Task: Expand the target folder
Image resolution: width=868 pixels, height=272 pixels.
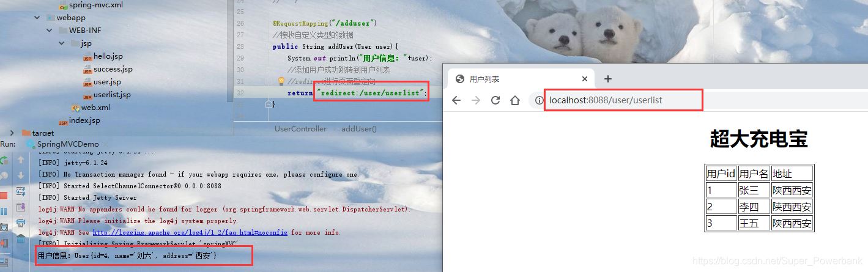Action: [12, 133]
